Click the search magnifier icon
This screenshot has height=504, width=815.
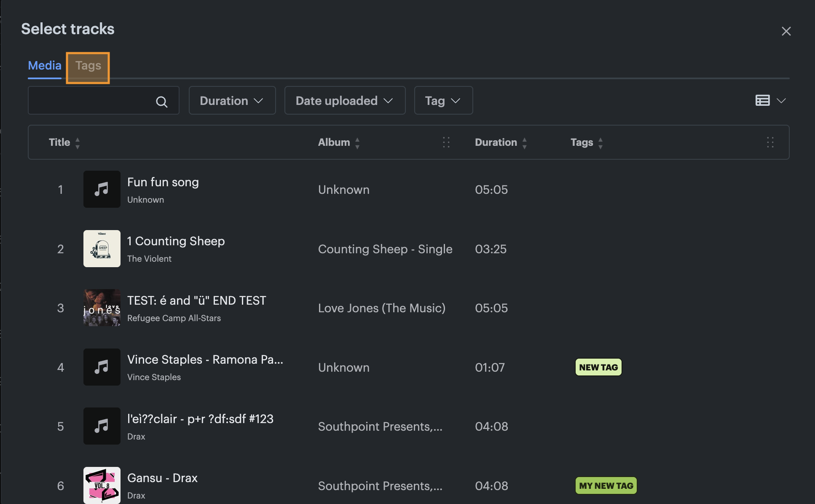click(161, 102)
